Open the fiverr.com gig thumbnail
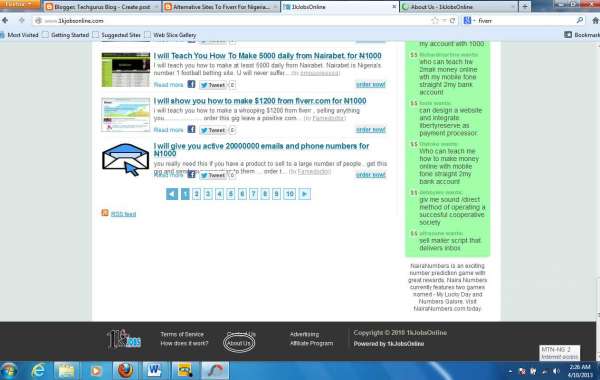 [x=126, y=115]
